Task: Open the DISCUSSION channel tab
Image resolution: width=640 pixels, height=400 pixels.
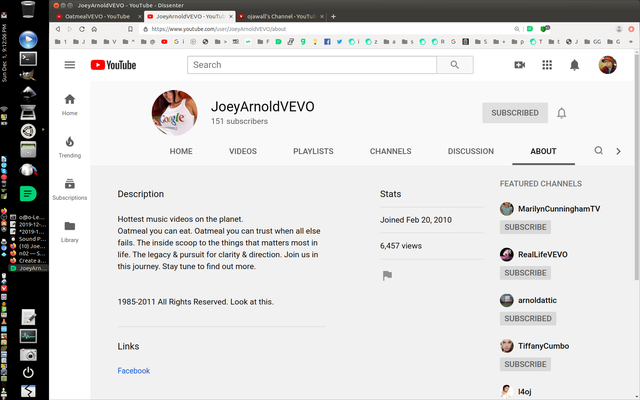Action: [x=471, y=151]
